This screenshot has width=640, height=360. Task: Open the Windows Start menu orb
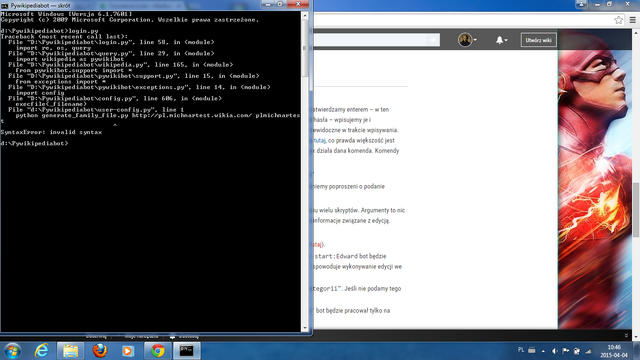coord(12,351)
